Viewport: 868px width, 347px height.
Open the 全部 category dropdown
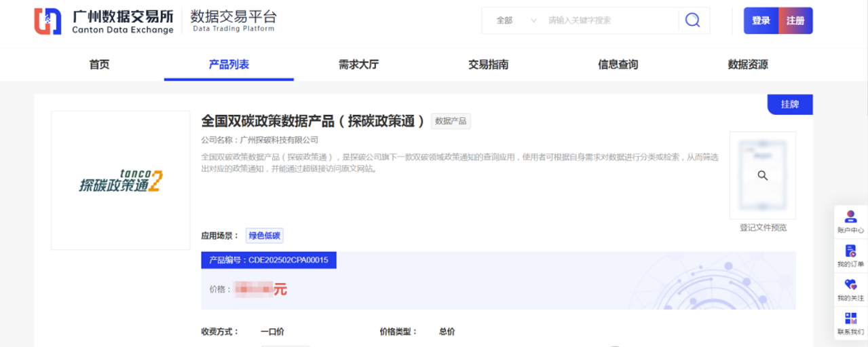click(x=516, y=20)
